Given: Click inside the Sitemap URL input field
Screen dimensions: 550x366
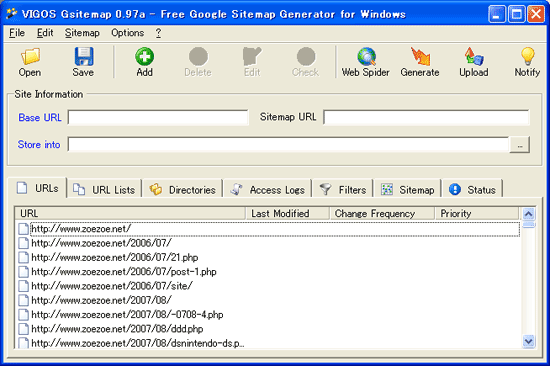Looking at the screenshot, I should pyautogui.click(x=426, y=117).
